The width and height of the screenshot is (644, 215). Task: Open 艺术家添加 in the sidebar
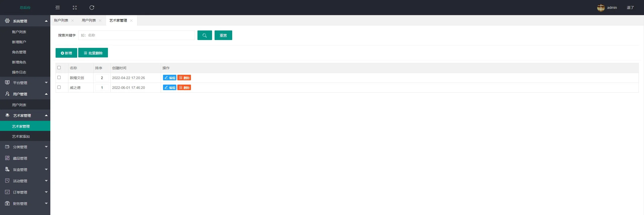tap(21, 136)
